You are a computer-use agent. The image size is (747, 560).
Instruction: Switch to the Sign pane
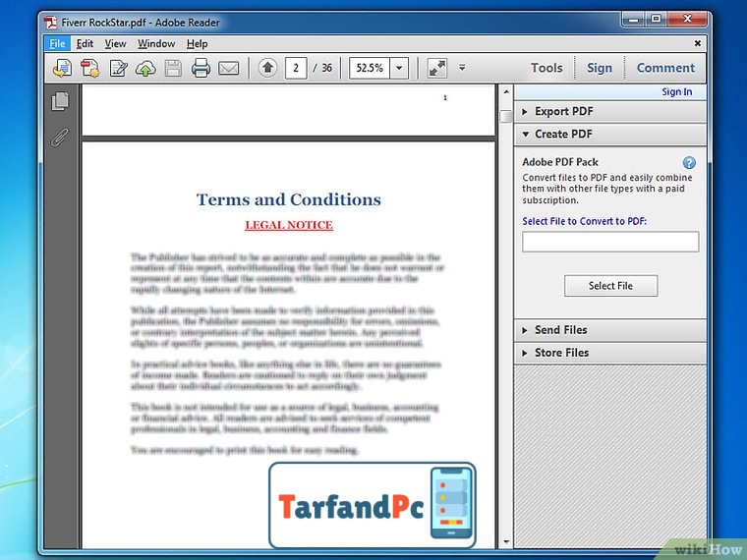click(600, 68)
